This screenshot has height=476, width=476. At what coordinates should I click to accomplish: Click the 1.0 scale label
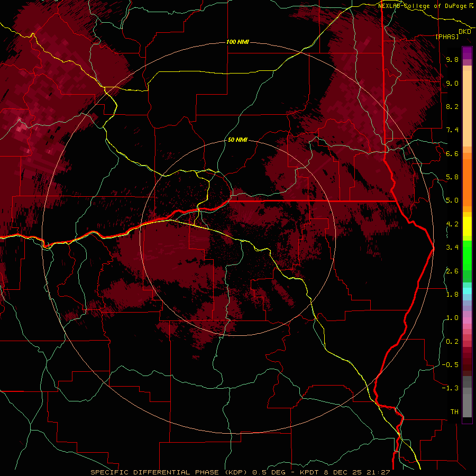tap(452, 318)
